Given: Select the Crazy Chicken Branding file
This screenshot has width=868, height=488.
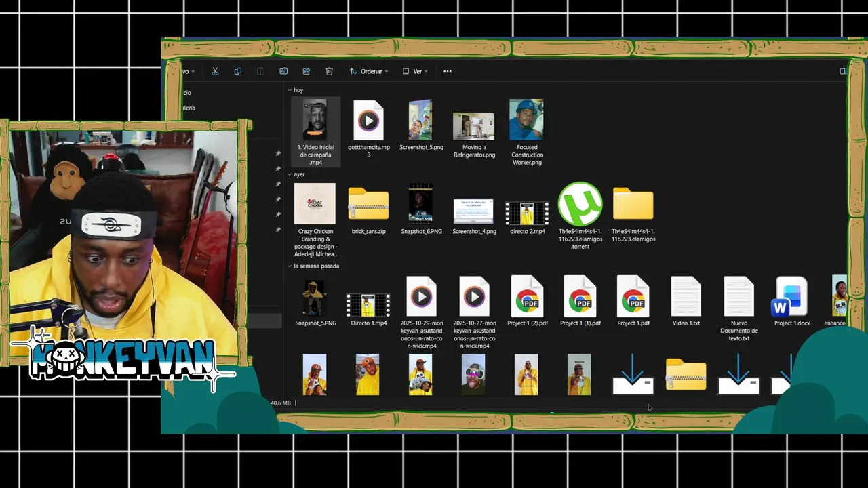Looking at the screenshot, I should point(315,220).
